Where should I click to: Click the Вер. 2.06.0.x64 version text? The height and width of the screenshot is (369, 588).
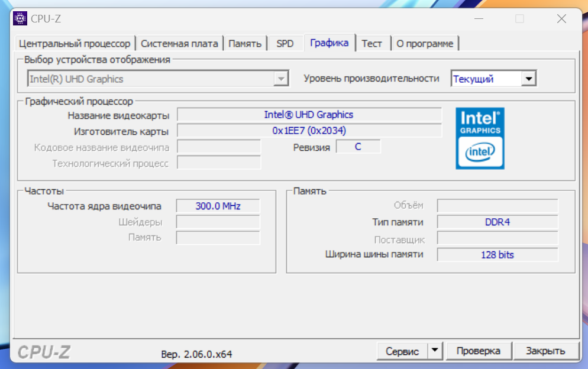point(196,354)
